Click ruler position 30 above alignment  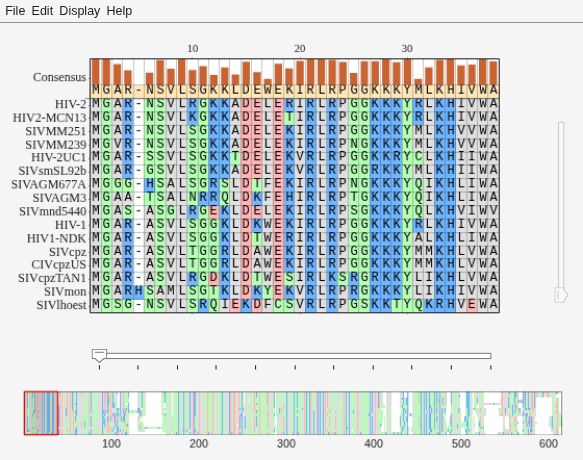pyautogui.click(x=407, y=49)
